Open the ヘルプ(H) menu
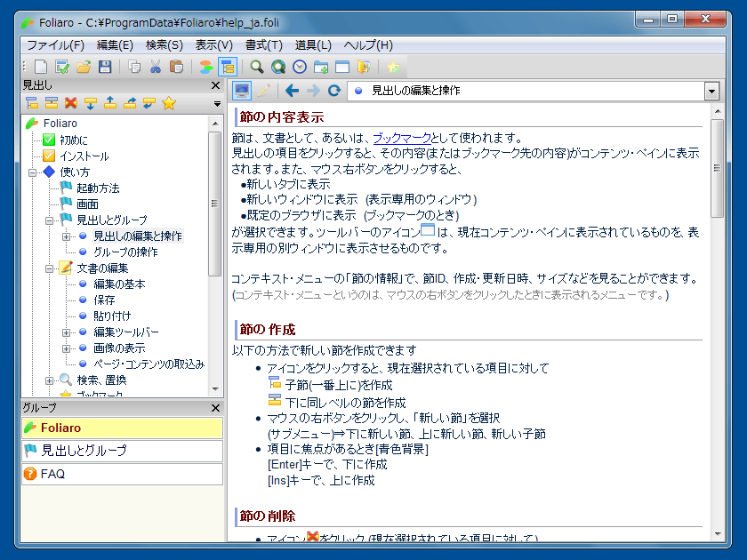Screen dimensions: 747x560 pyautogui.click(x=368, y=45)
